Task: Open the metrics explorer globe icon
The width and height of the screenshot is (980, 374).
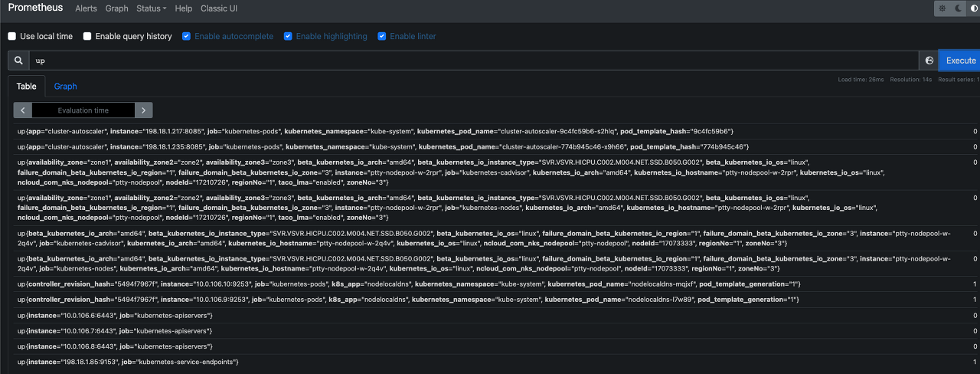Action: tap(929, 61)
